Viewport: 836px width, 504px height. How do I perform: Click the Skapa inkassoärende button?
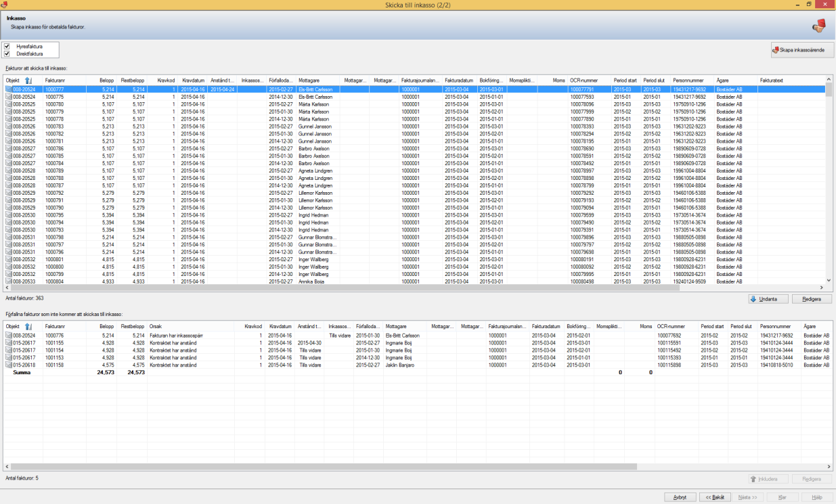(802, 50)
